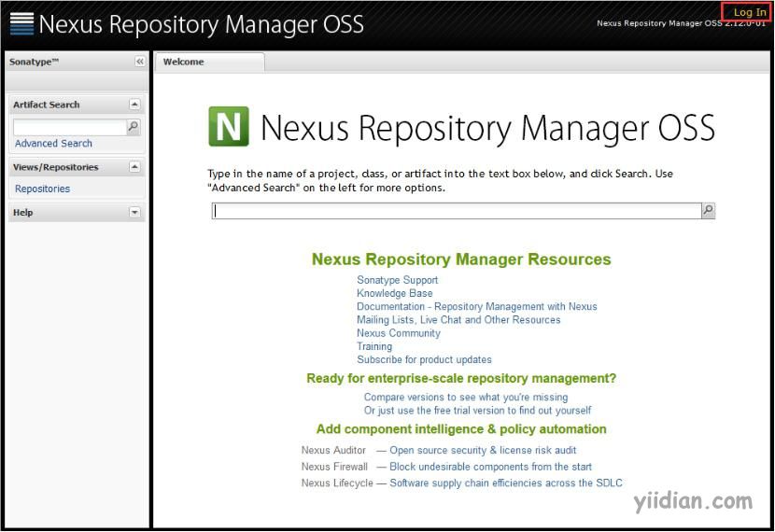Click the green Nexus N logo
Screen dimensions: 775x532
229,126
